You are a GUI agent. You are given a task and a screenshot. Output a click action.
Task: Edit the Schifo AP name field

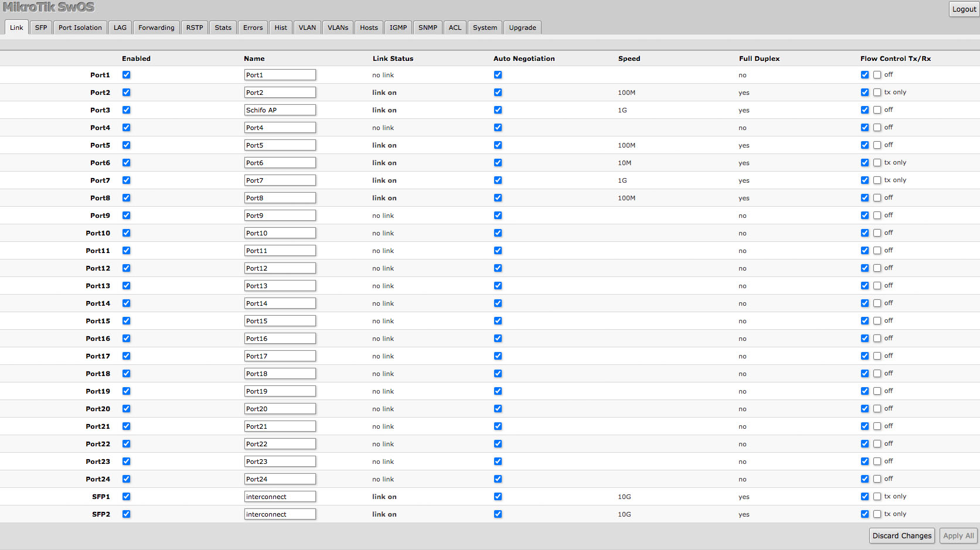point(280,110)
